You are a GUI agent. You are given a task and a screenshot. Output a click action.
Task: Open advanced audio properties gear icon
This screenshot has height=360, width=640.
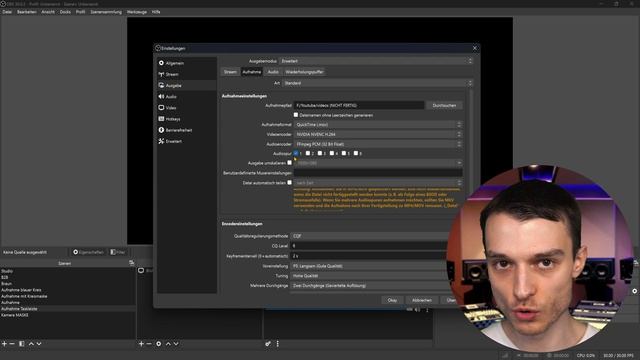click(268, 344)
